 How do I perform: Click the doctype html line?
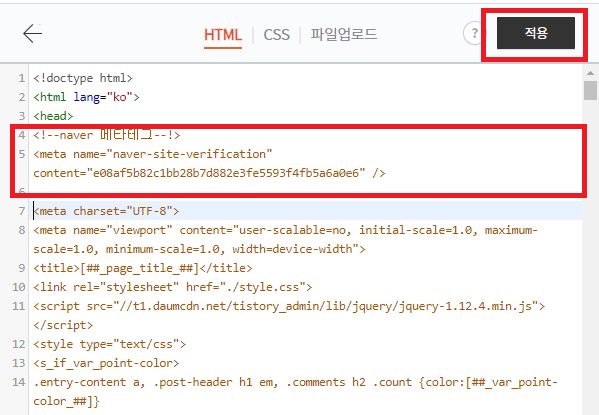pyautogui.click(x=83, y=78)
